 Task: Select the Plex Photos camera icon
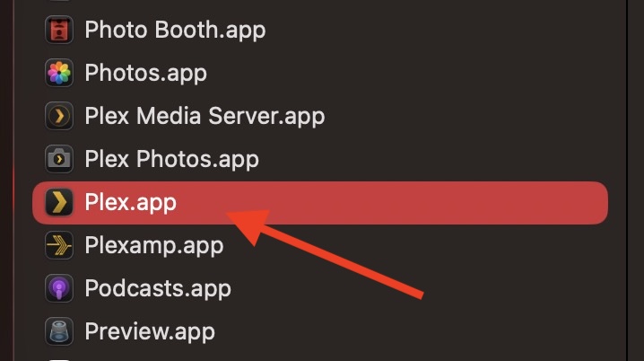pyautogui.click(x=59, y=159)
